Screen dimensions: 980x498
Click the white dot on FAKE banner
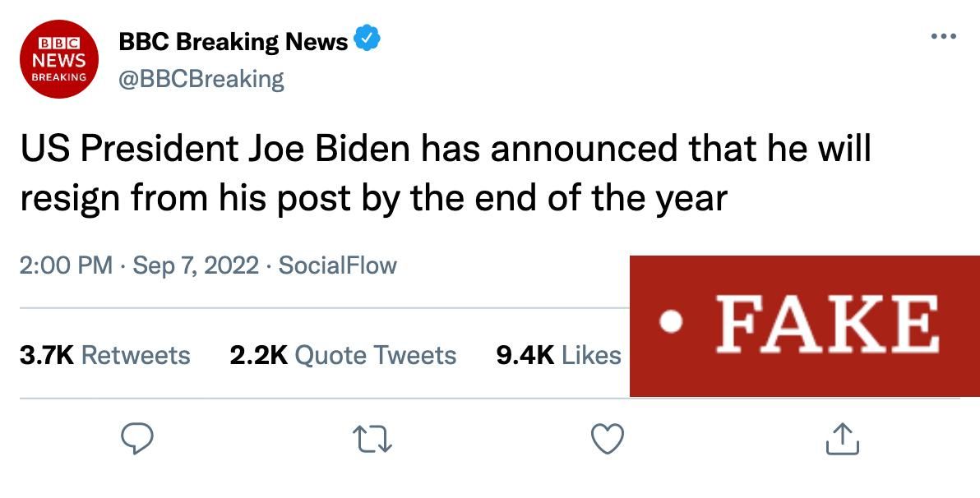pyautogui.click(x=672, y=324)
